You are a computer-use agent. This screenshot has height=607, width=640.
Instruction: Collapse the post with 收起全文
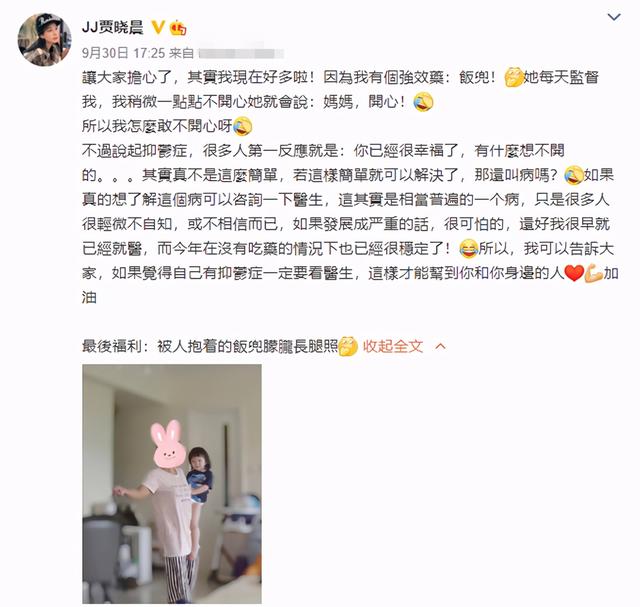pos(393,347)
